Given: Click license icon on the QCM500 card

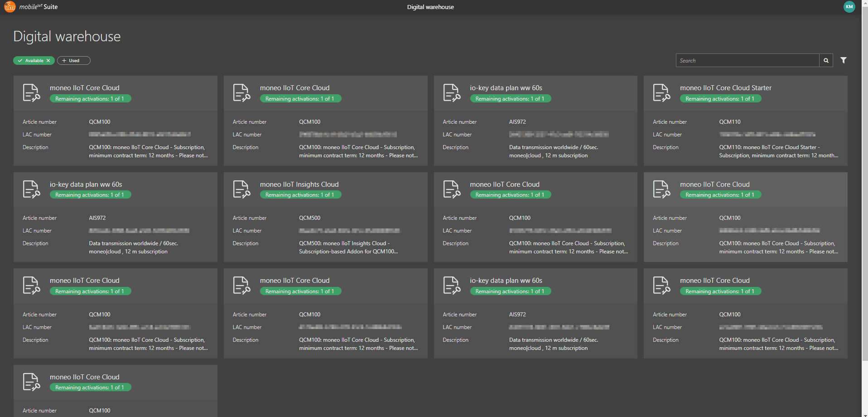Looking at the screenshot, I should 241,189.
